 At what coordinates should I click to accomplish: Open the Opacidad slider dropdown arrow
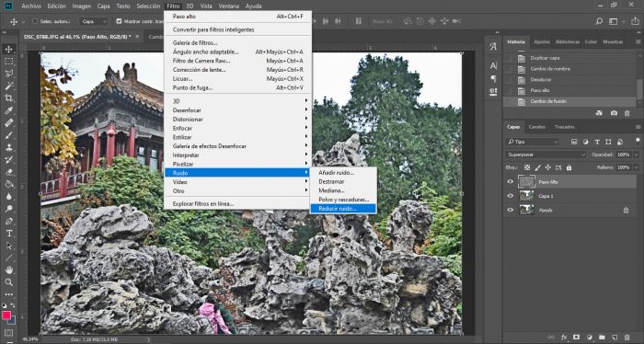637,155
